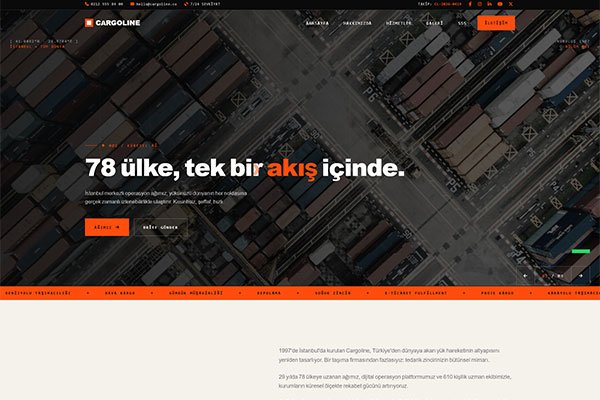Open the Anasayfa menu item
Viewport: 600px width, 400px height.
click(317, 23)
